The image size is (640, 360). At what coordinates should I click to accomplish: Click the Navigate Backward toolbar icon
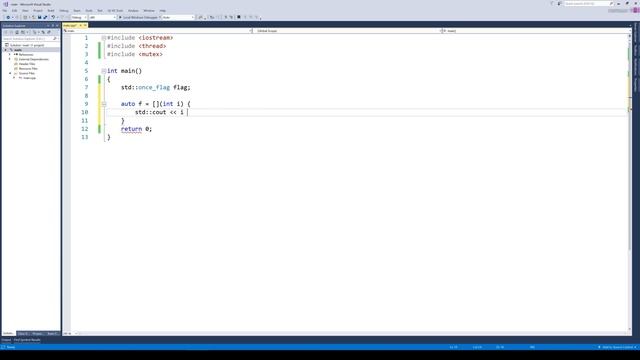(x=8, y=17)
